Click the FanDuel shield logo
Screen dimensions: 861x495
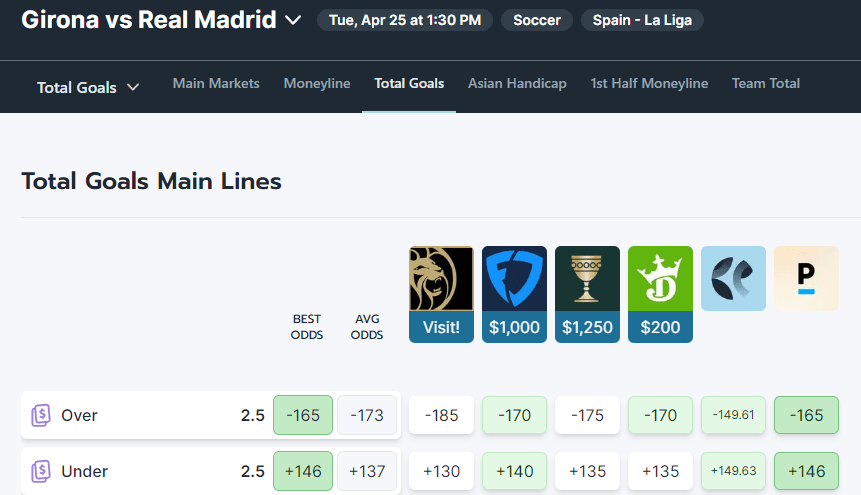pos(514,279)
